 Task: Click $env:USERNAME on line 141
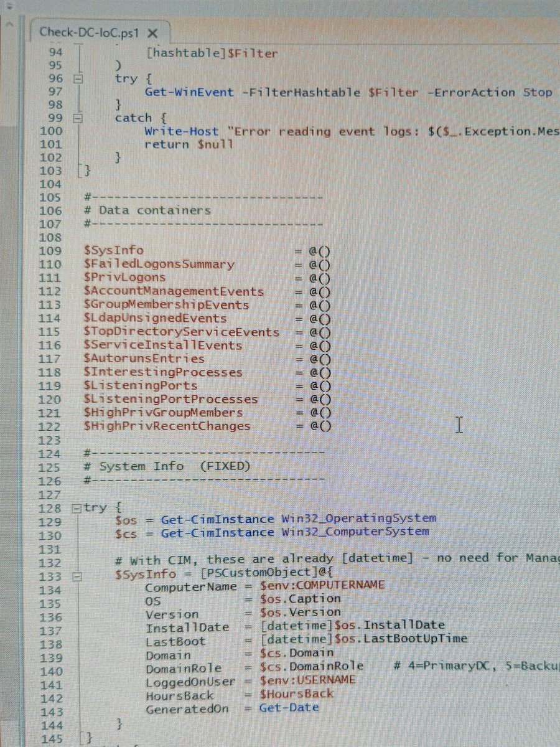coord(307,679)
